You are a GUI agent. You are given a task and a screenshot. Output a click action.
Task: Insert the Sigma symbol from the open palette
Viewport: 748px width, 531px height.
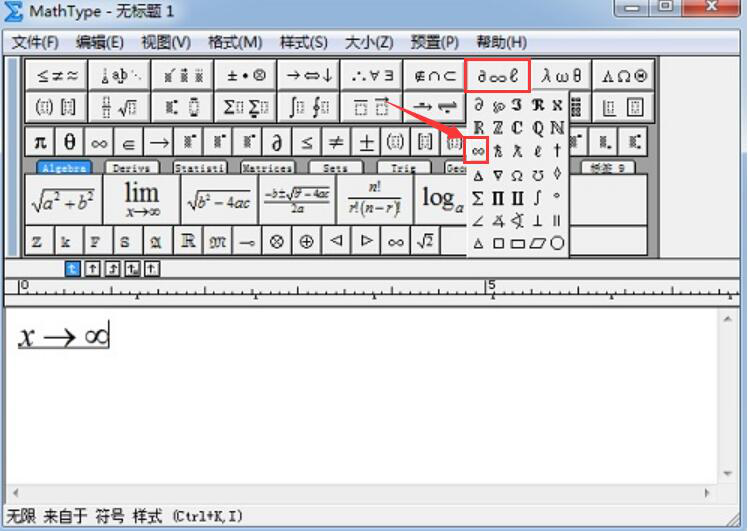[478, 198]
